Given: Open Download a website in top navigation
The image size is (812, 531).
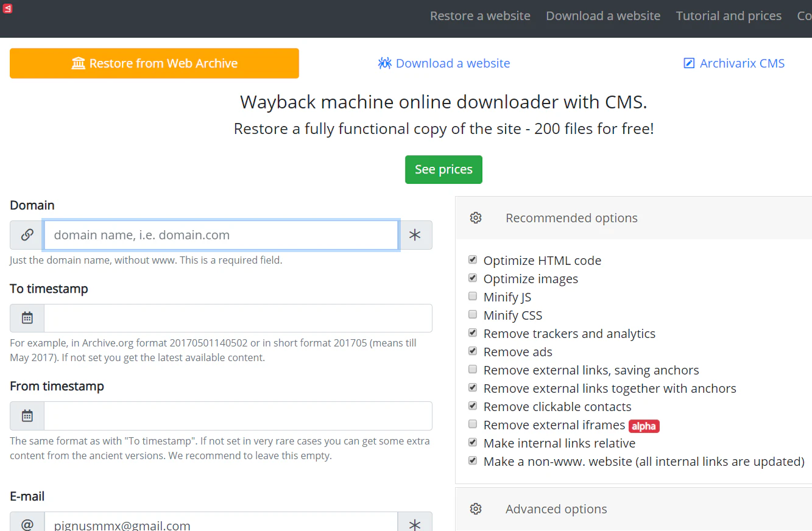Looking at the screenshot, I should coord(603,16).
